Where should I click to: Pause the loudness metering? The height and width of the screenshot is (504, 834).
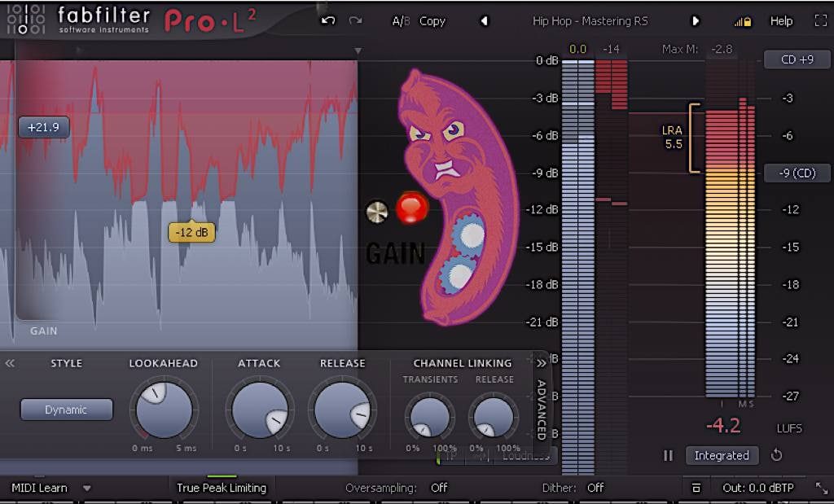click(668, 456)
